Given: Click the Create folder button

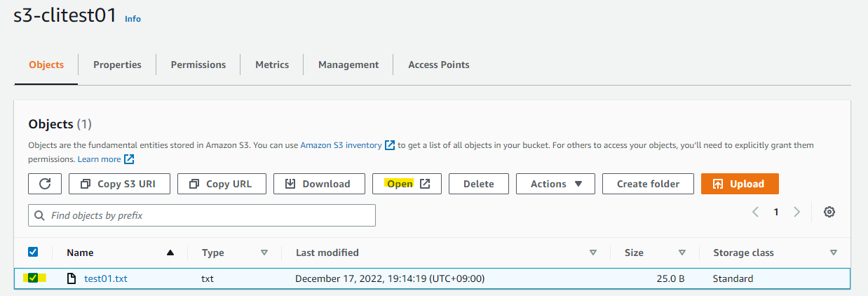Looking at the screenshot, I should [x=648, y=184].
